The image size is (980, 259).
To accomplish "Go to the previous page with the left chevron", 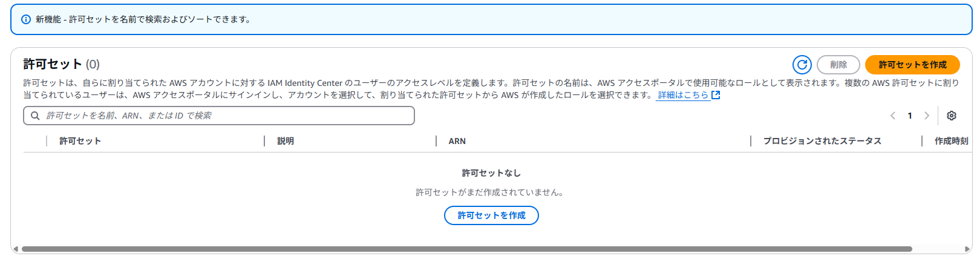I will coord(893,116).
